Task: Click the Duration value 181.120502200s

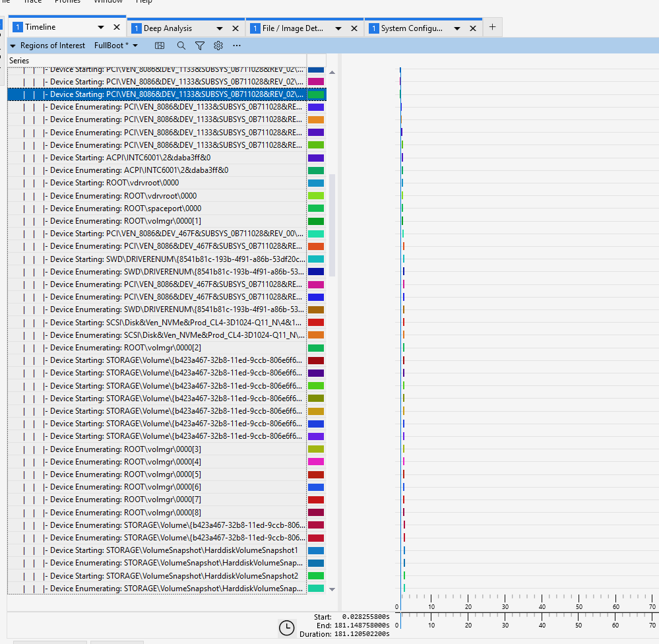Action: [x=362, y=634]
